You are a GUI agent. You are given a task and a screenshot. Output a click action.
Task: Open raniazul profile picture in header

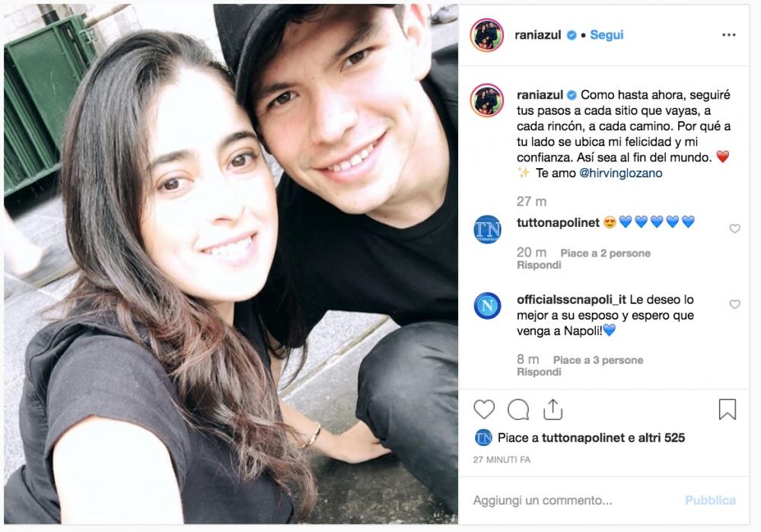(487, 35)
